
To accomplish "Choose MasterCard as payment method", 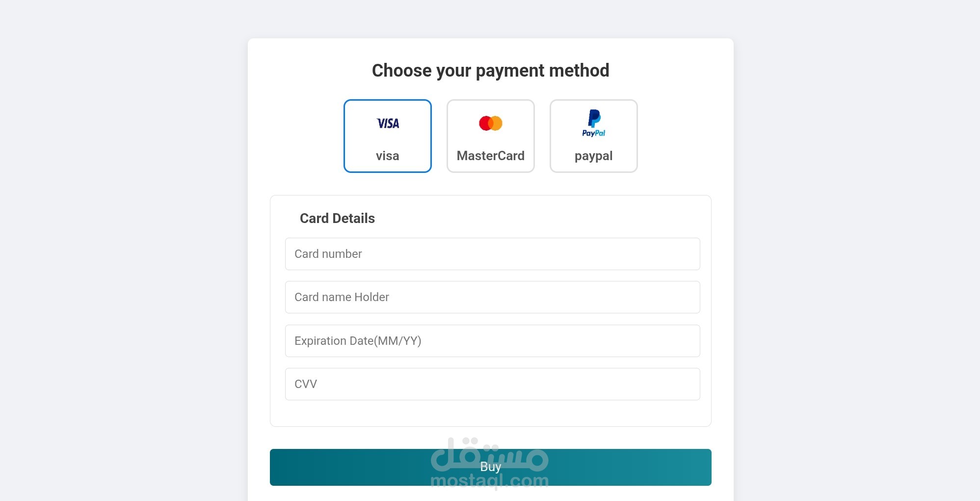I will pos(491,136).
